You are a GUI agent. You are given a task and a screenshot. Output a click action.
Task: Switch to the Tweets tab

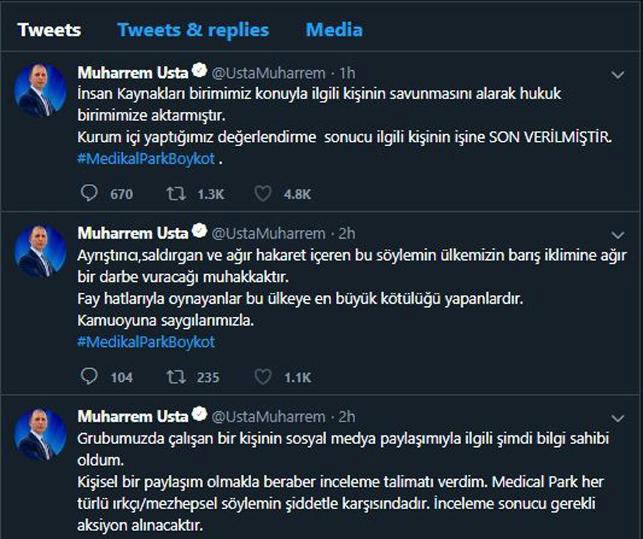click(49, 29)
